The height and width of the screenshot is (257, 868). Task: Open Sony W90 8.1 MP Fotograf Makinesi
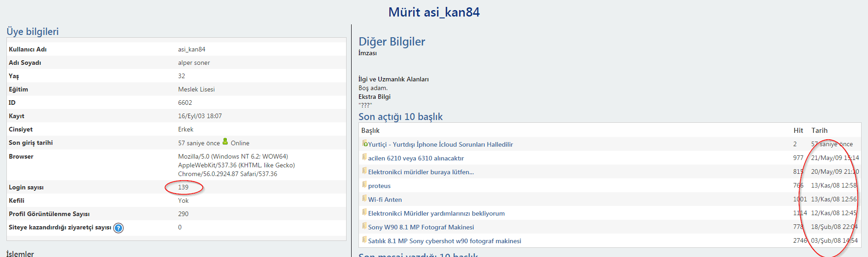click(x=421, y=227)
